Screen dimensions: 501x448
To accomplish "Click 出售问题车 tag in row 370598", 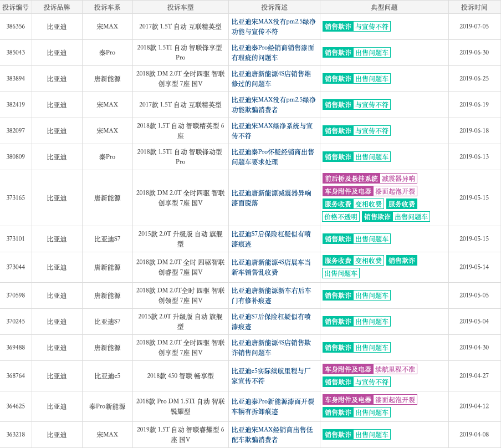I will (372, 296).
